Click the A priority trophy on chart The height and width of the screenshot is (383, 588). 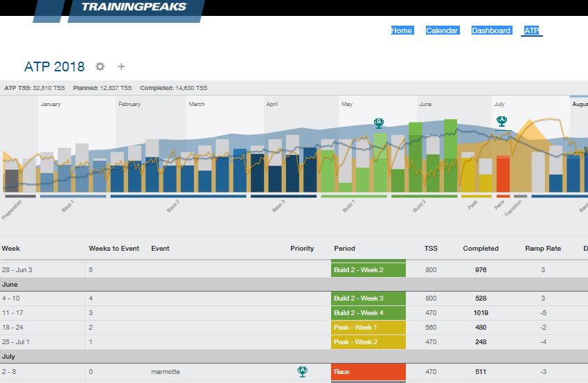click(x=502, y=121)
